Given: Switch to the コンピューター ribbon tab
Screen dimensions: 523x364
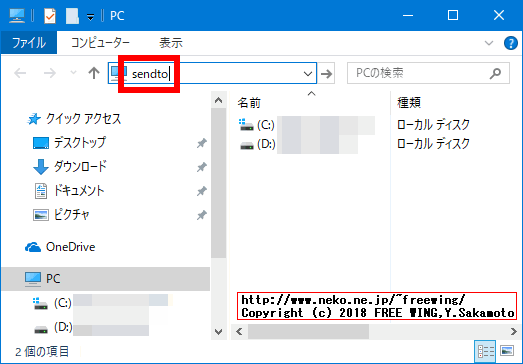Looking at the screenshot, I should (x=100, y=43).
